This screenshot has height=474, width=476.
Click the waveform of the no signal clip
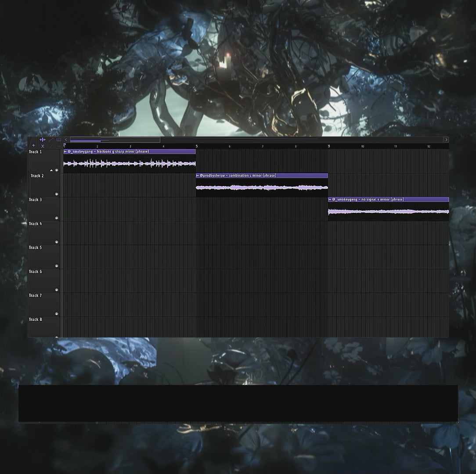click(x=389, y=212)
